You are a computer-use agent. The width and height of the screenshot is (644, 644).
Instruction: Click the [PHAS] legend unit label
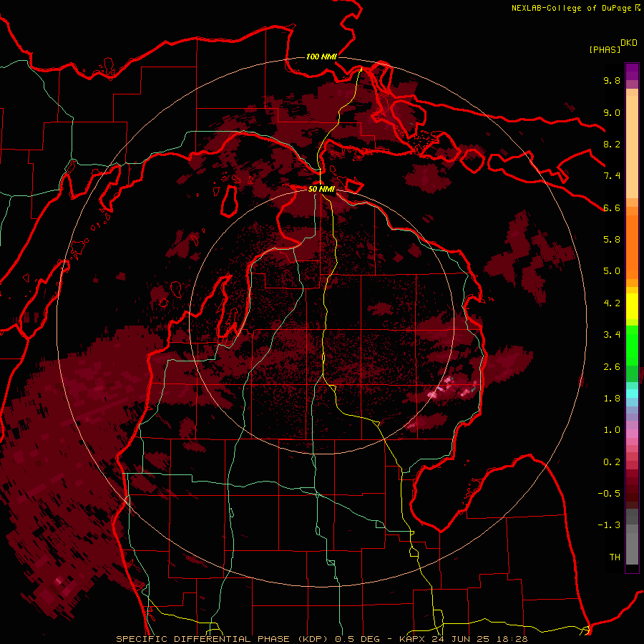[x=605, y=49]
